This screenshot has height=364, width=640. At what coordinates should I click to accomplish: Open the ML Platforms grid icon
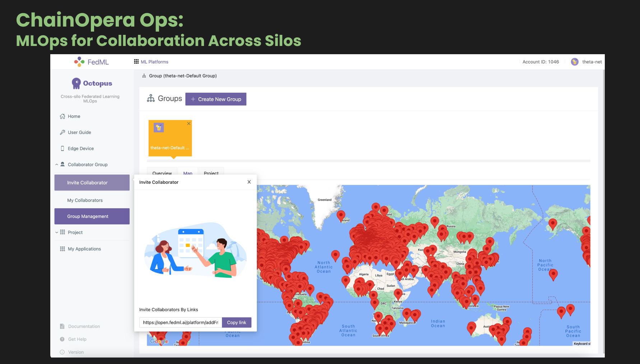tap(136, 62)
